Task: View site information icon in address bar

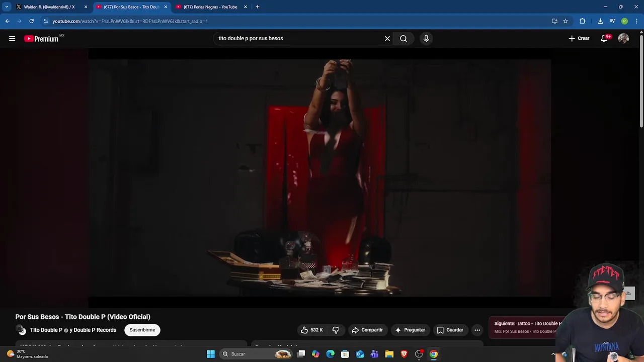Action: tap(46, 21)
